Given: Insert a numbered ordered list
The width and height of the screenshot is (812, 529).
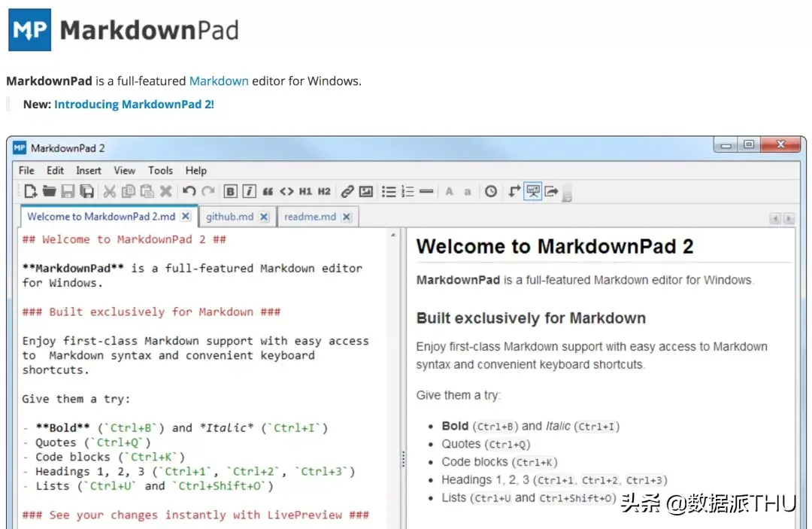Looking at the screenshot, I should (408, 192).
